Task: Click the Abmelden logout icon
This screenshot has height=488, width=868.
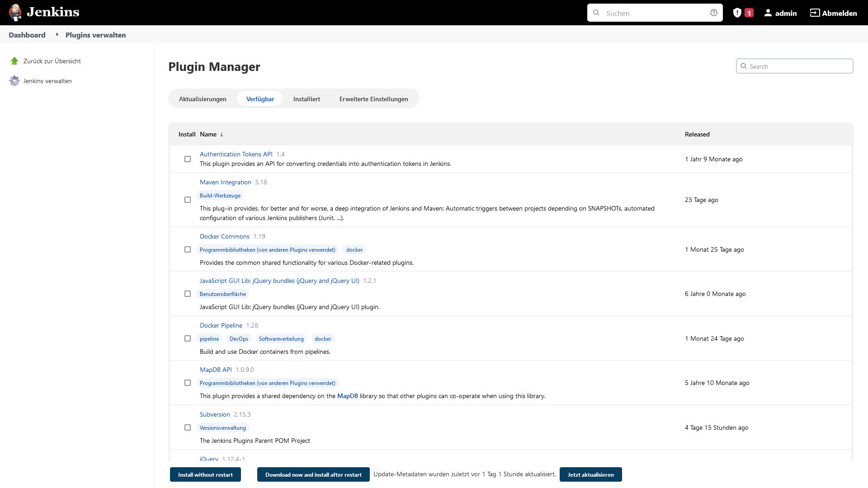Action: coord(814,13)
